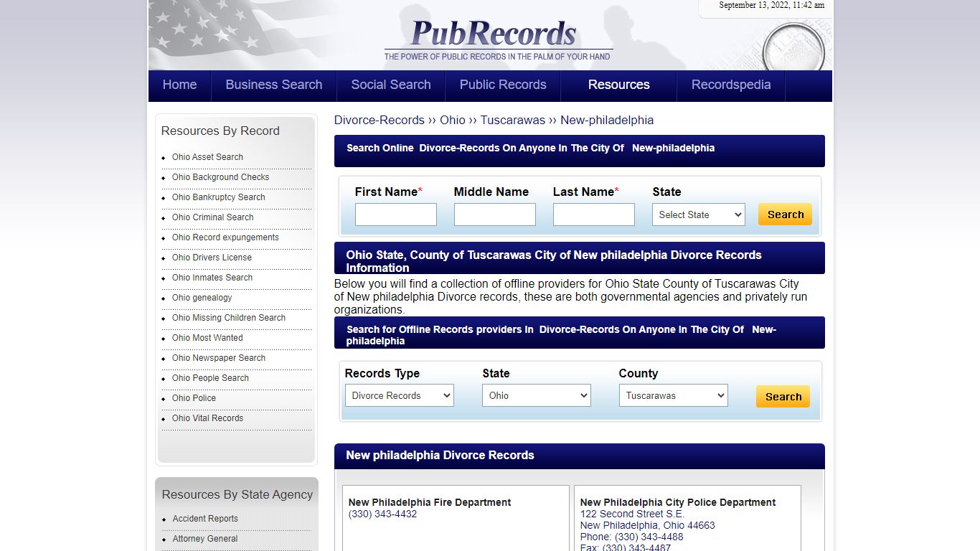Open the Public Records menu
980x551 pixels.
point(503,85)
